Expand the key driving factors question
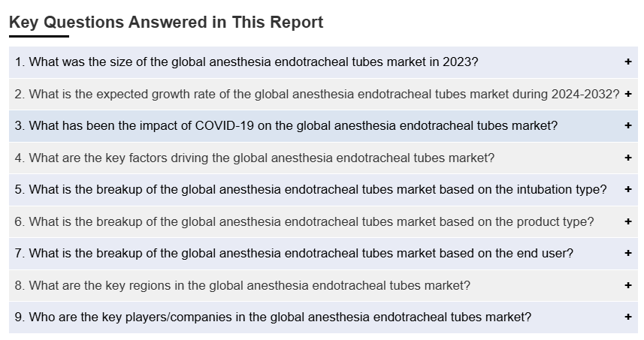644x340 pixels. (255, 158)
